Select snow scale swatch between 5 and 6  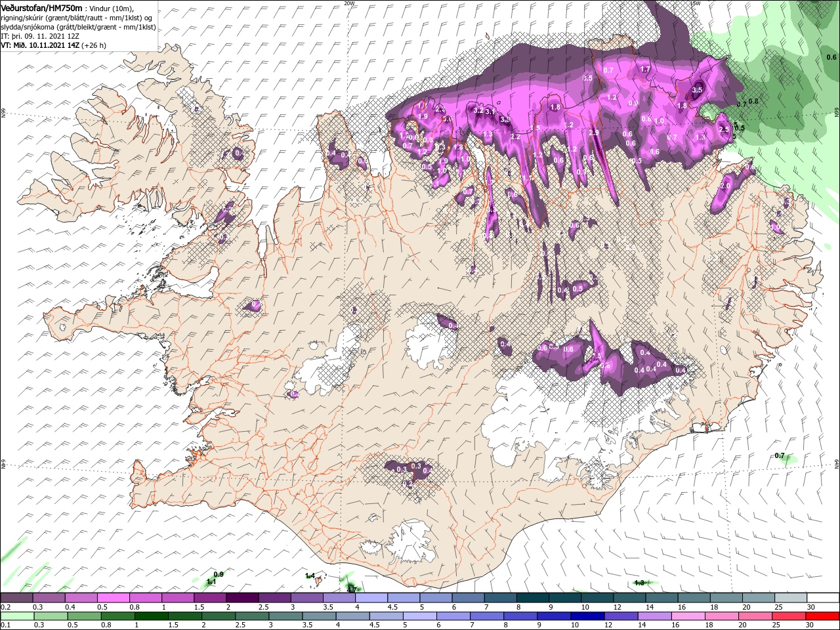click(435, 598)
